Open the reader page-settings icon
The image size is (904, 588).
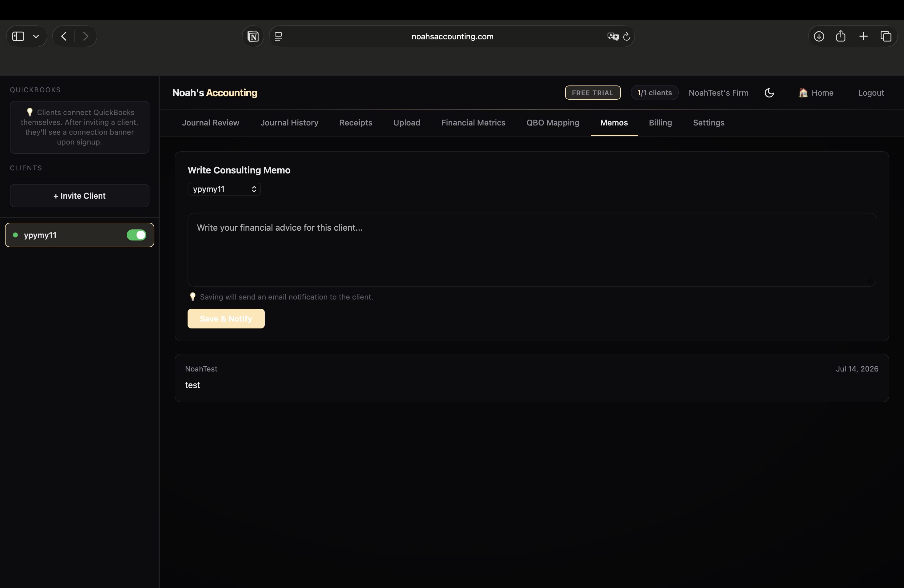278,37
